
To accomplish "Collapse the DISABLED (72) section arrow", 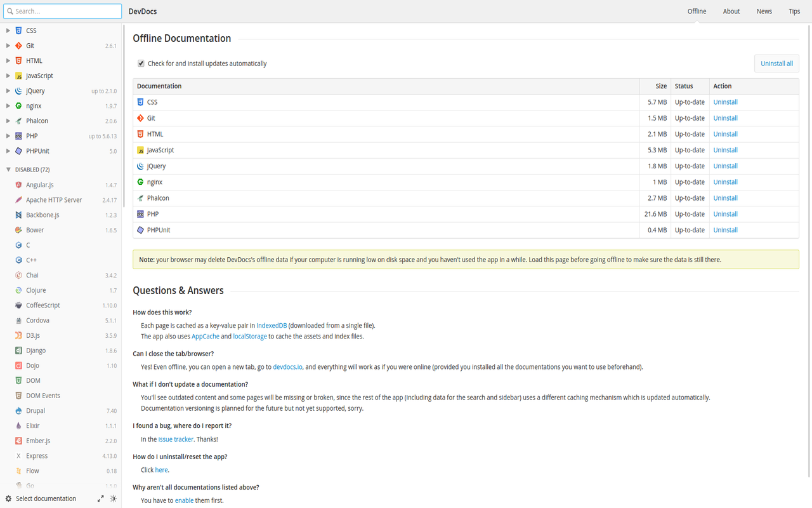I will [x=8, y=170].
